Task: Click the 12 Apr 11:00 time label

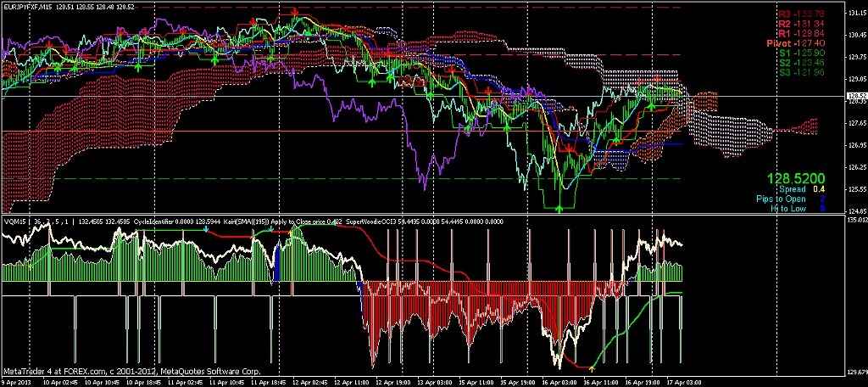Action: click(x=353, y=382)
